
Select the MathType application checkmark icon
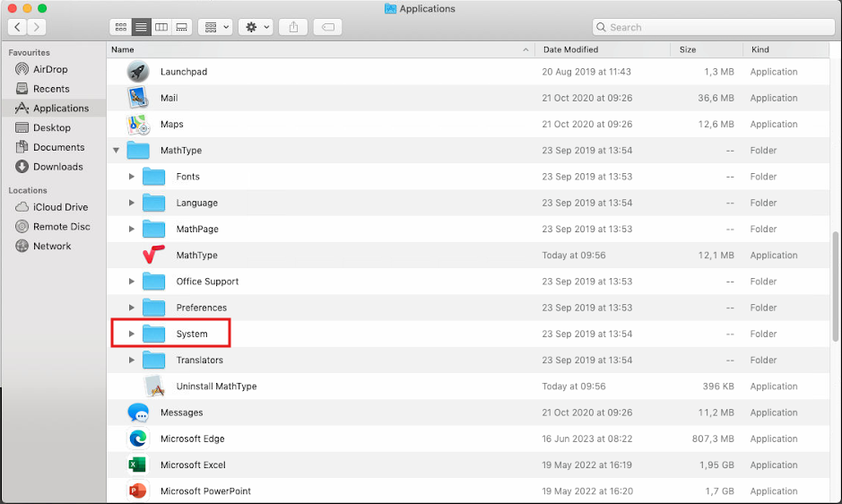click(x=153, y=255)
